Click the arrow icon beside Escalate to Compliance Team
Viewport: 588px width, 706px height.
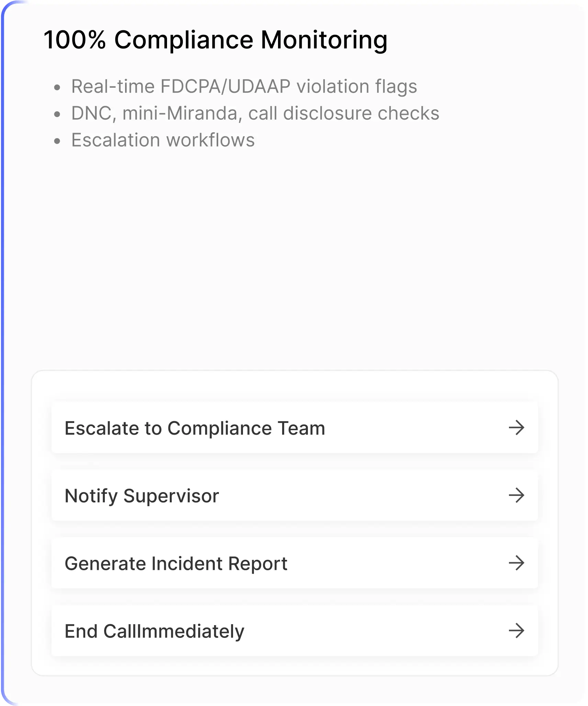[x=516, y=428]
